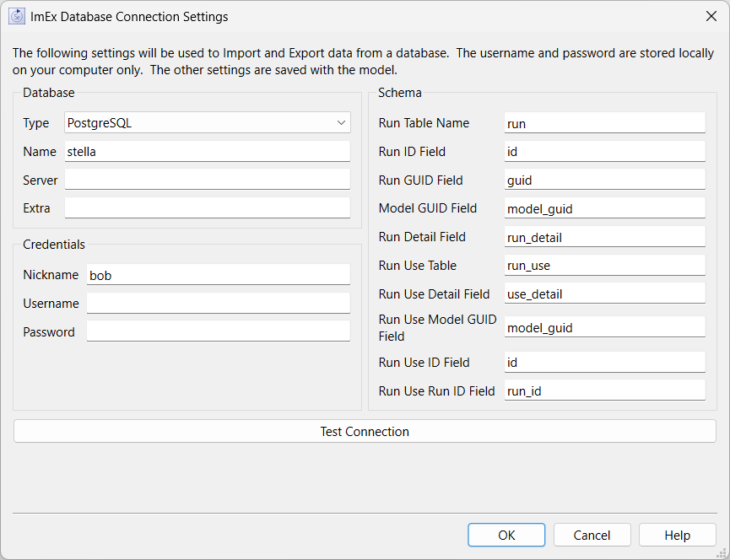This screenshot has width=730, height=560.
Task: Click the Username input field
Action: (x=219, y=304)
